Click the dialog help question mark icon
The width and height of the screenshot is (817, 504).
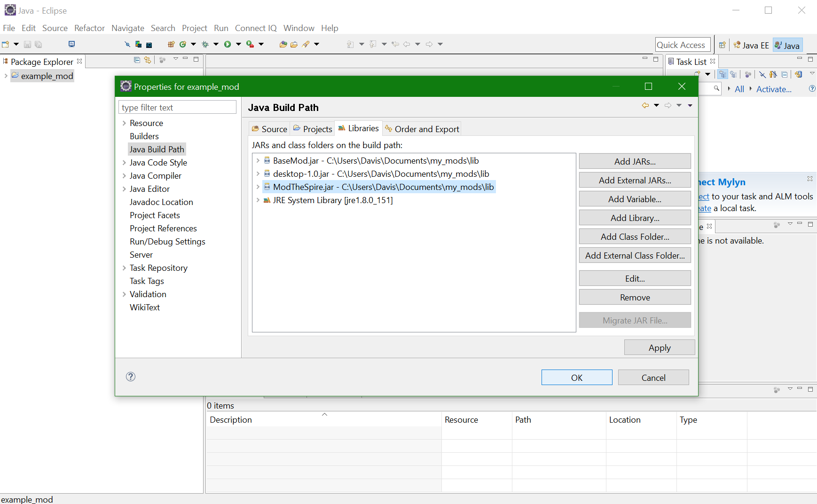coord(131,377)
